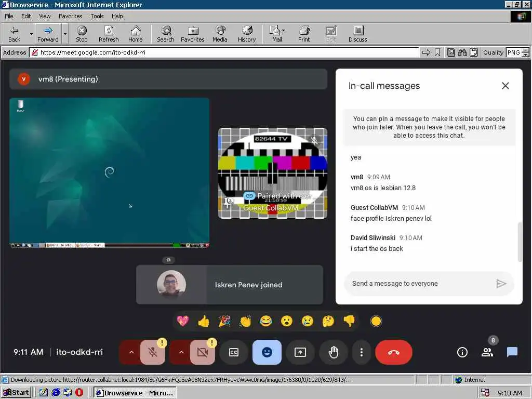Open the Favorites menu in menu bar

pos(70,16)
